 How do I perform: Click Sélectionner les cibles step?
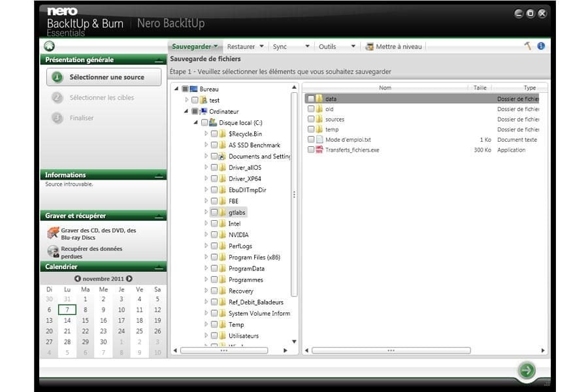[102, 97]
